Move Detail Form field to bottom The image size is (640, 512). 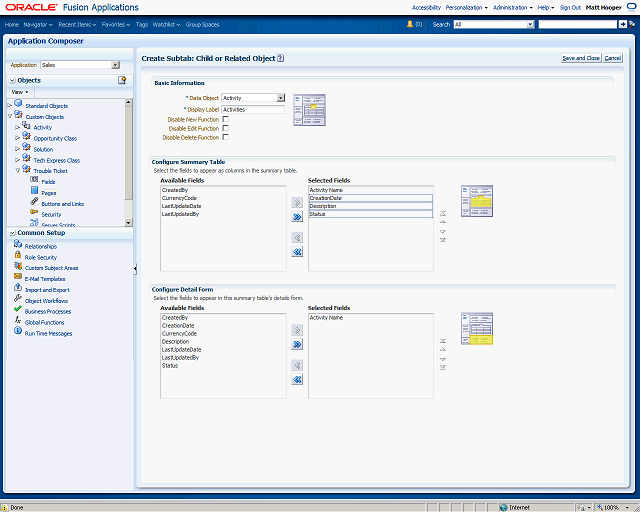(x=443, y=367)
